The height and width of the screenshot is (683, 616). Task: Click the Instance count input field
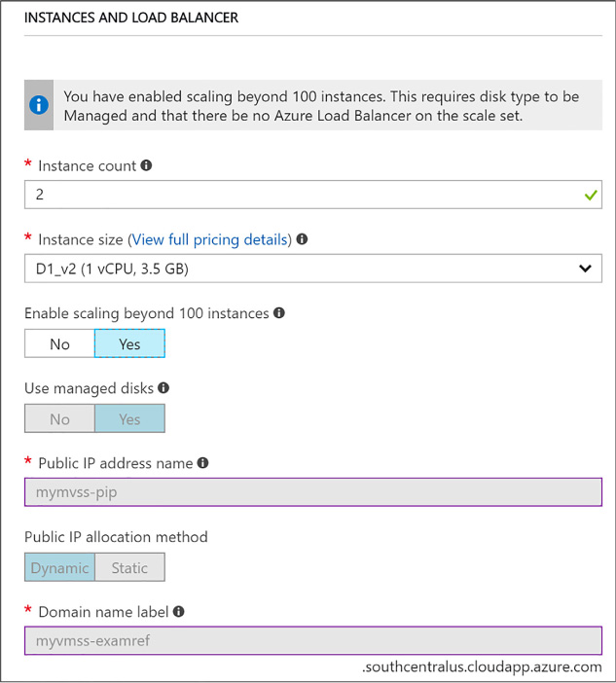[313, 195]
